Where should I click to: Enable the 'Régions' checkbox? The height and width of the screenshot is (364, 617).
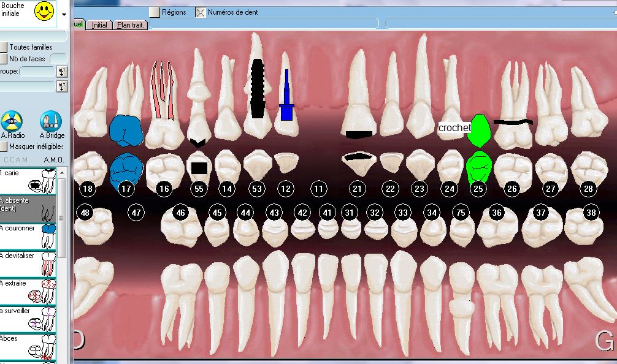155,12
